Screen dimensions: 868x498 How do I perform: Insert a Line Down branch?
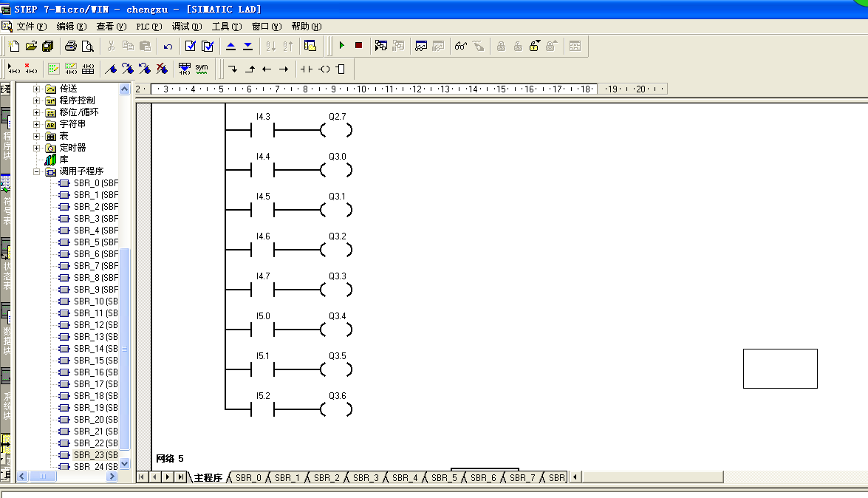[x=233, y=69]
